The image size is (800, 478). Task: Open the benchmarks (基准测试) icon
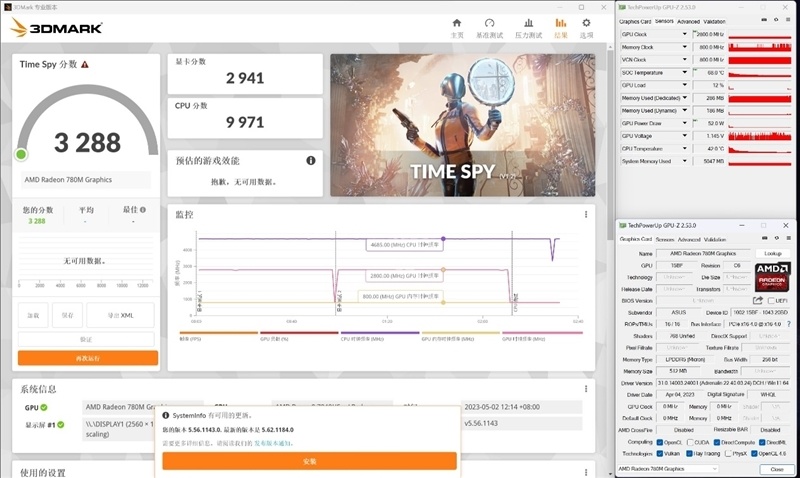(x=489, y=23)
